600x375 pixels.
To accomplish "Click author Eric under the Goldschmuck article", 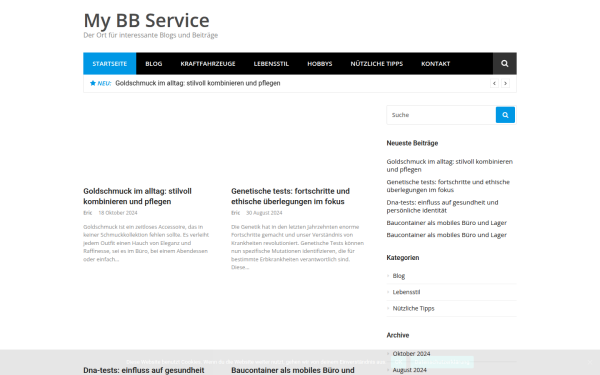I will (88, 213).
